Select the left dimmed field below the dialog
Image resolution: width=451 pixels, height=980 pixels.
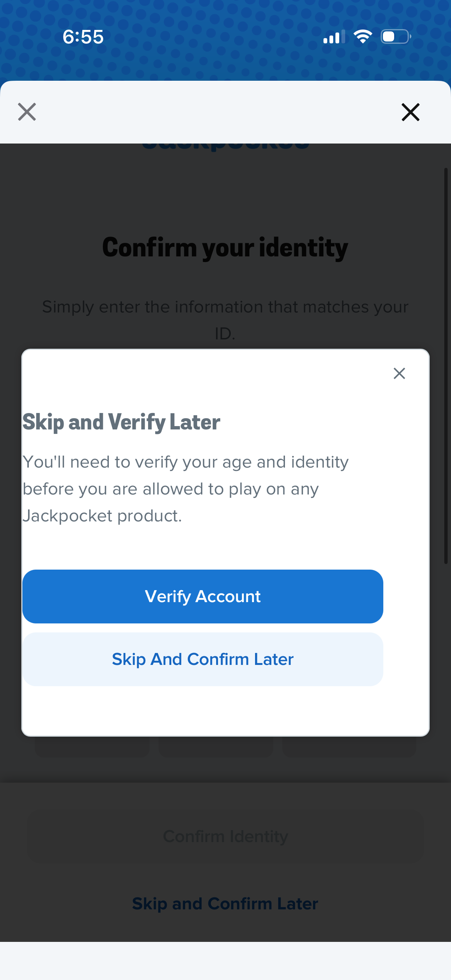click(x=92, y=747)
